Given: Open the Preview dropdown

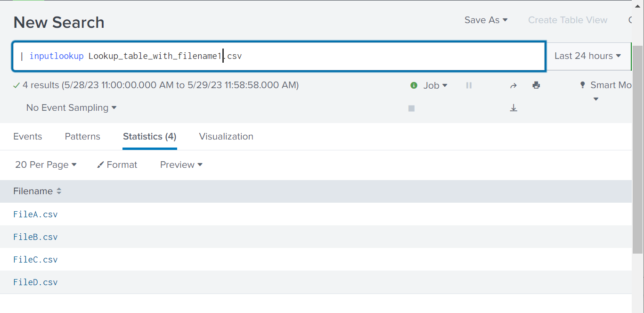Looking at the screenshot, I should [181, 165].
